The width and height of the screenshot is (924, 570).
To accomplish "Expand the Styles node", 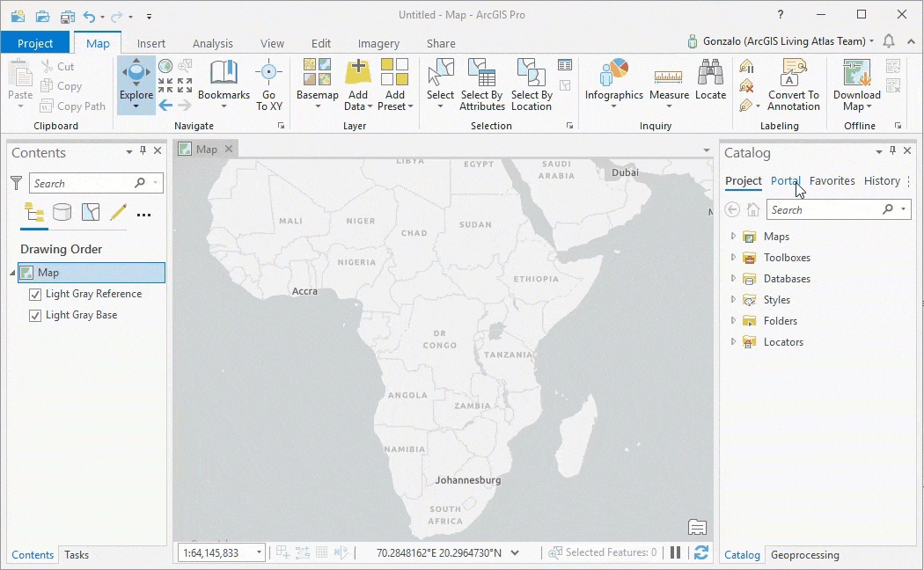I will (x=733, y=300).
